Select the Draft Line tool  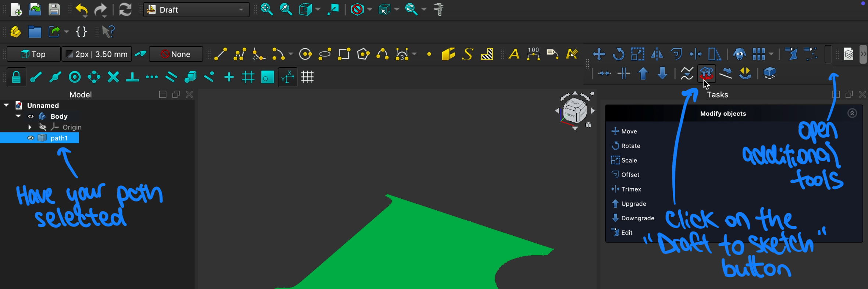pos(220,54)
